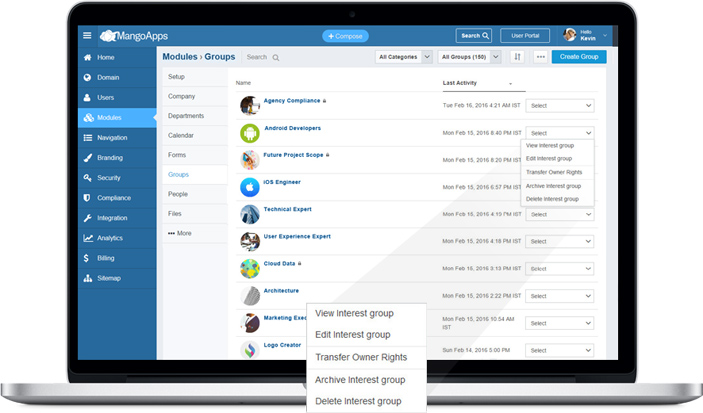Click the top Search button
Image resolution: width=703 pixels, height=413 pixels.
pos(473,35)
